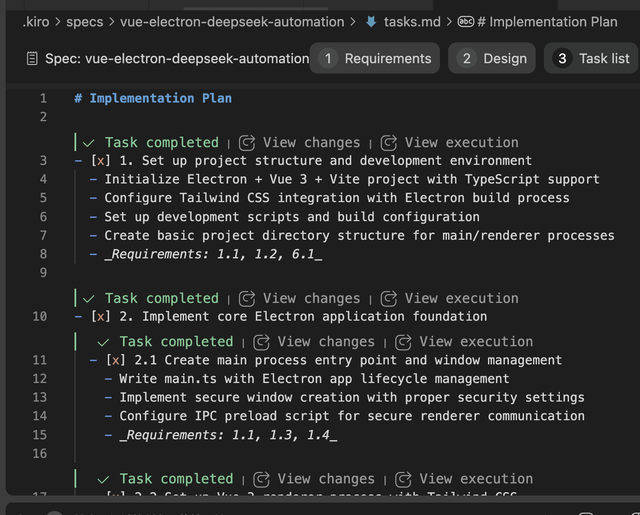Click Task completed status above task 1
The height and width of the screenshot is (515, 640).
162,142
